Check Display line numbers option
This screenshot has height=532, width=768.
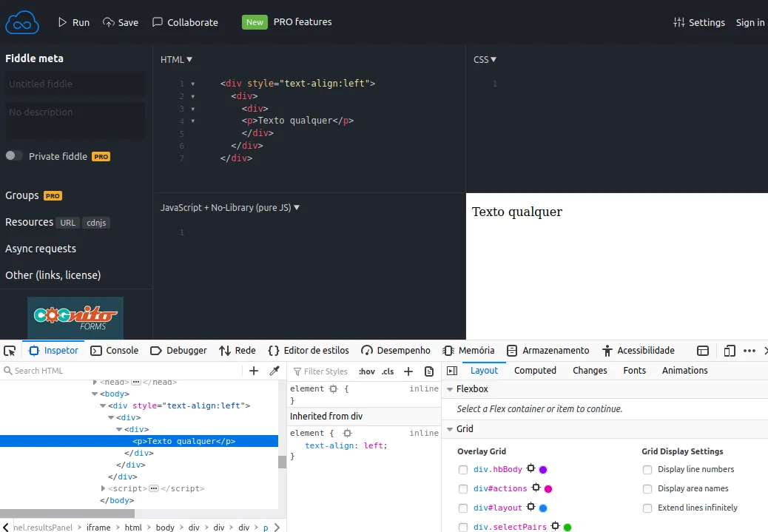tap(647, 469)
